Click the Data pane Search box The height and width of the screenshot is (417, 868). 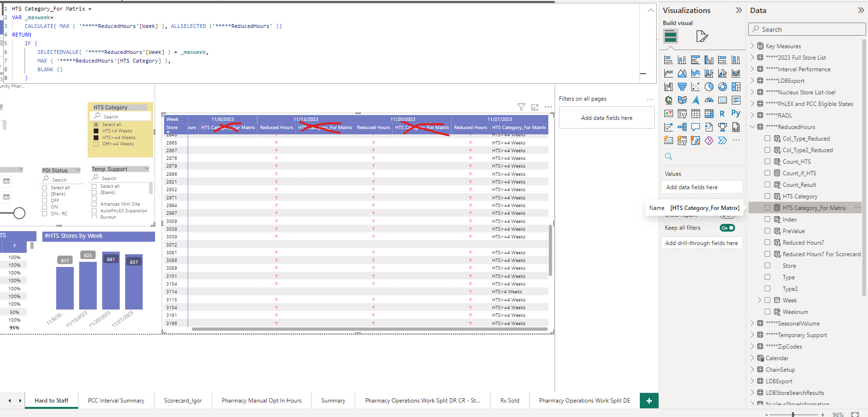point(807,29)
